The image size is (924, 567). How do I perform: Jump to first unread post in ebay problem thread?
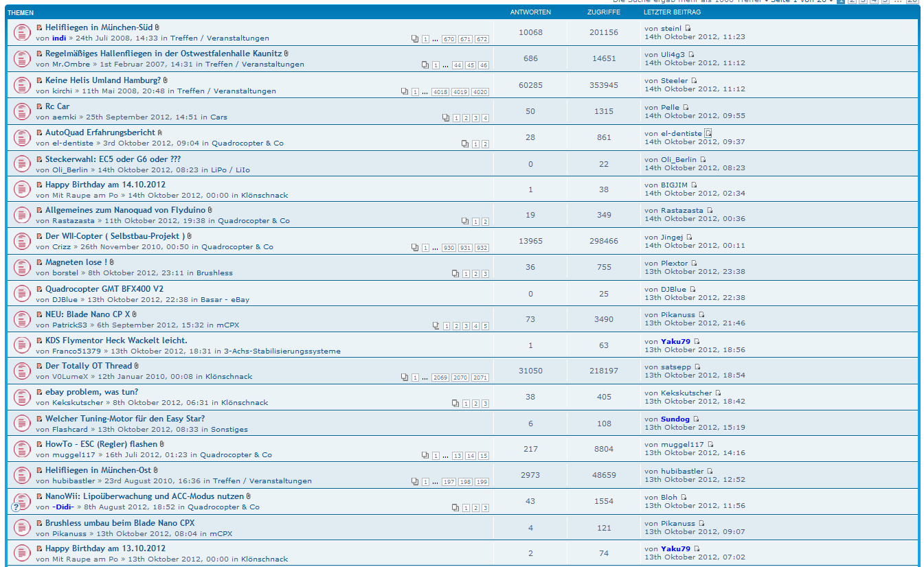(39, 392)
